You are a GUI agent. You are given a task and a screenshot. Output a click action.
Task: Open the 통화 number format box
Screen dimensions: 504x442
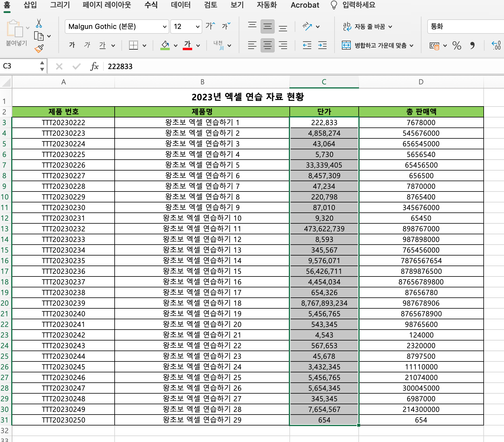pyautogui.click(x=466, y=27)
